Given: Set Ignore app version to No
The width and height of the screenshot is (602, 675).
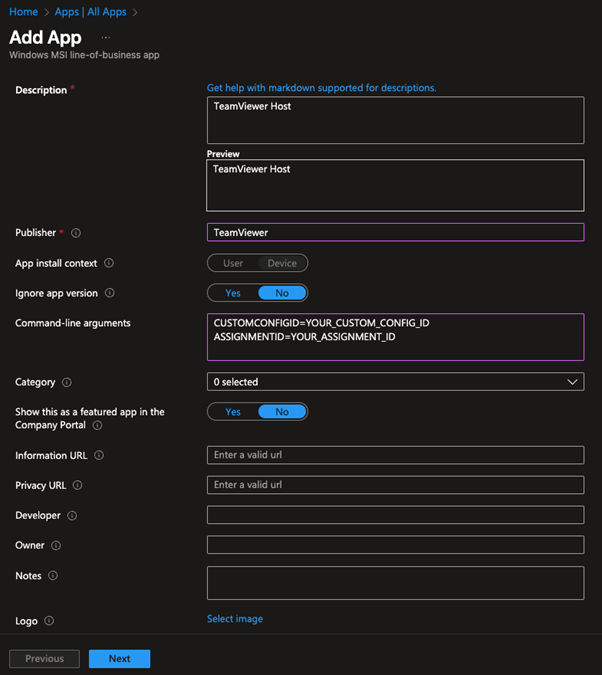Looking at the screenshot, I should (282, 293).
